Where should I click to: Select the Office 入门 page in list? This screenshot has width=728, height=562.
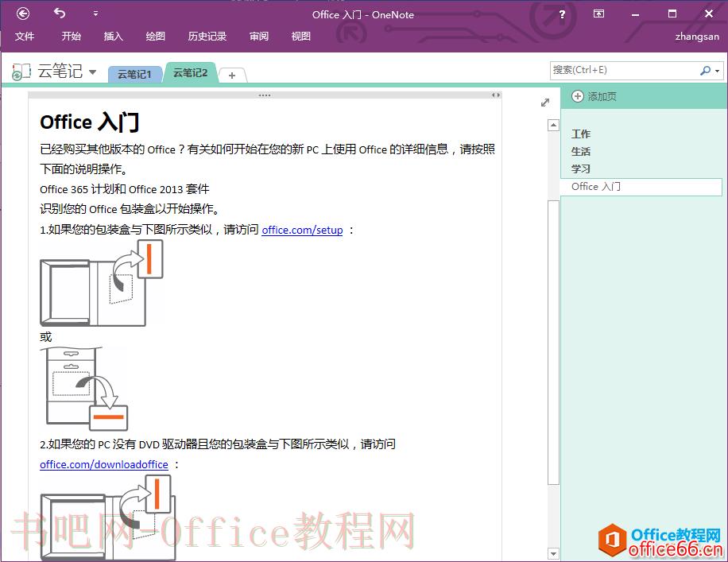[x=641, y=187]
